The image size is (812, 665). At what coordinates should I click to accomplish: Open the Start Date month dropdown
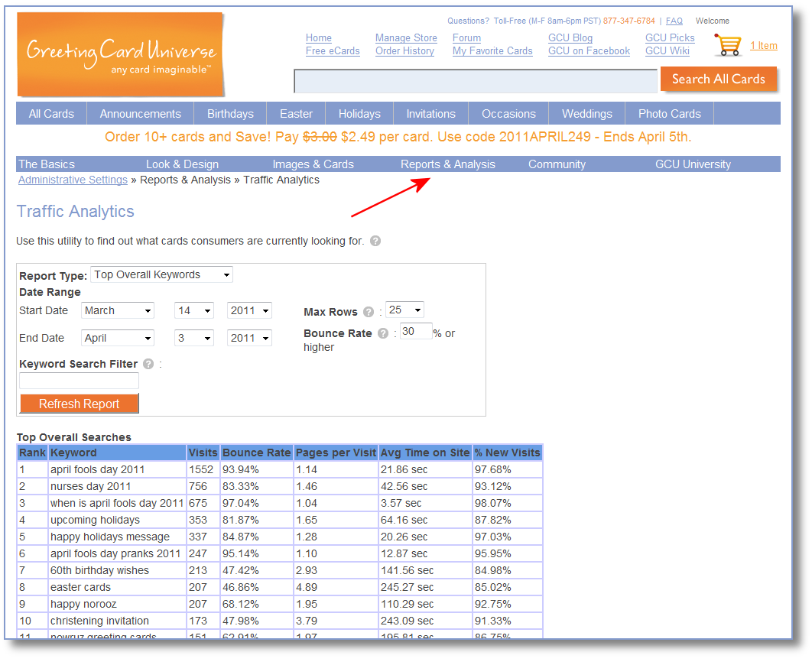tap(118, 310)
